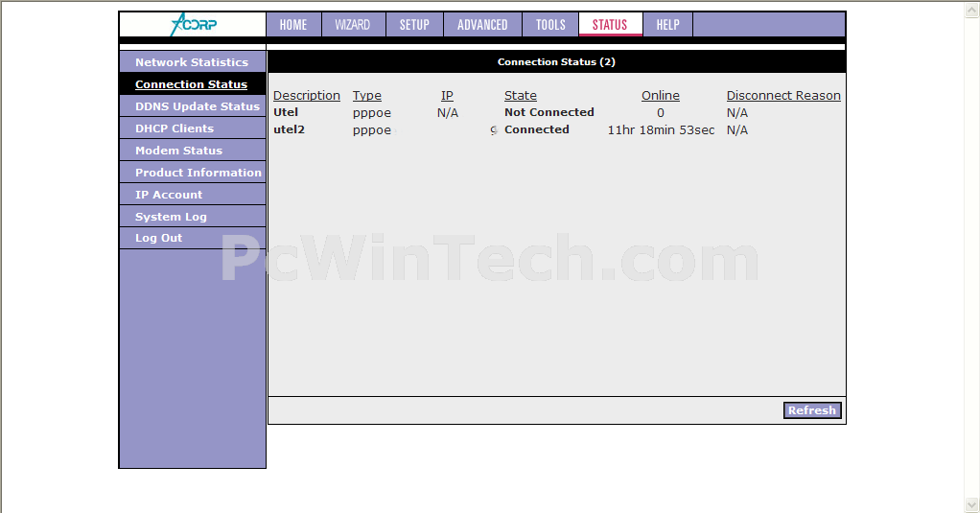The width and height of the screenshot is (980, 513).
Task: Click the Connected state of utel2
Action: [x=537, y=130]
